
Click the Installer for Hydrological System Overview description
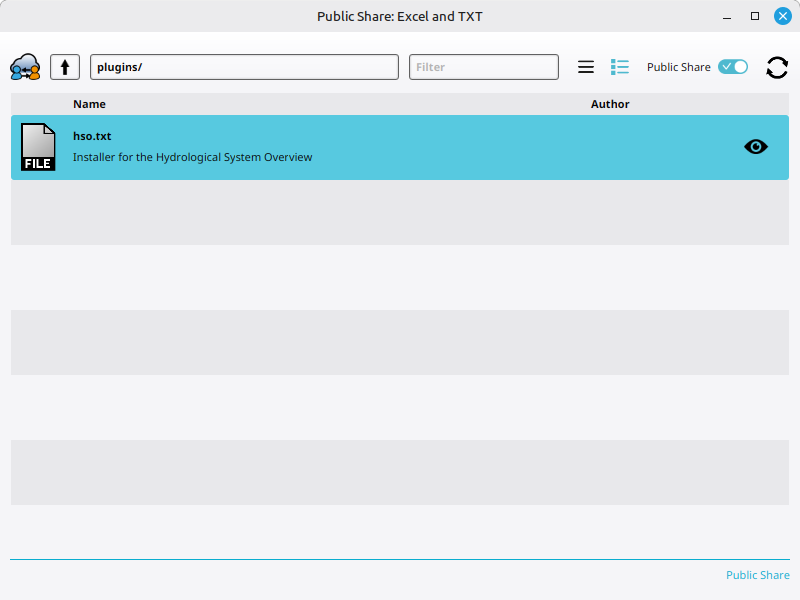coord(192,157)
